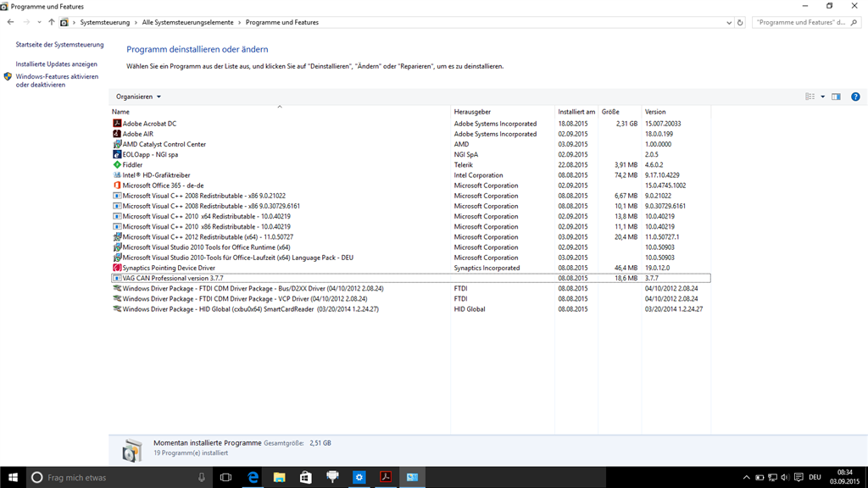The width and height of the screenshot is (868, 488).
Task: Open Windows-Features aktivieren oder deaktivieren link
Action: coord(57,80)
